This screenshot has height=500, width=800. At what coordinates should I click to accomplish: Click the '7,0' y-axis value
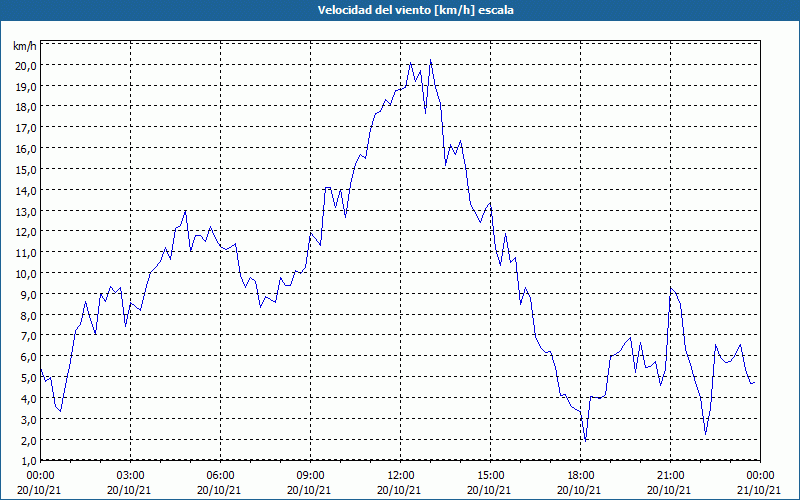click(x=29, y=336)
